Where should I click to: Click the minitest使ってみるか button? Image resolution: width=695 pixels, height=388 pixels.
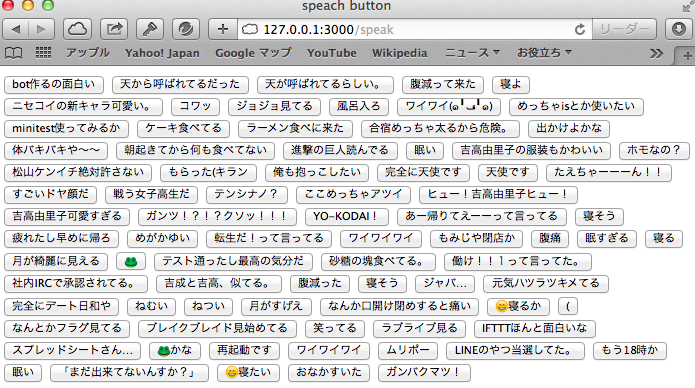(x=66, y=129)
